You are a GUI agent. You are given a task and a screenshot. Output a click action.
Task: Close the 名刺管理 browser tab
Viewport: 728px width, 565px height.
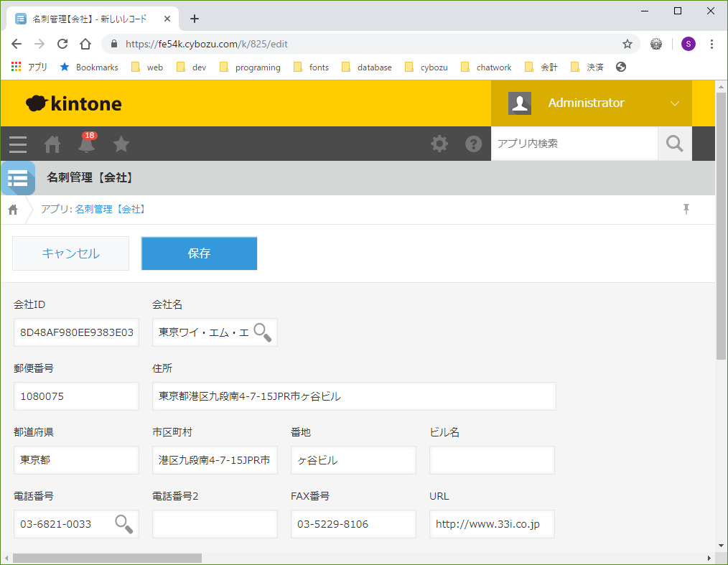click(x=167, y=19)
